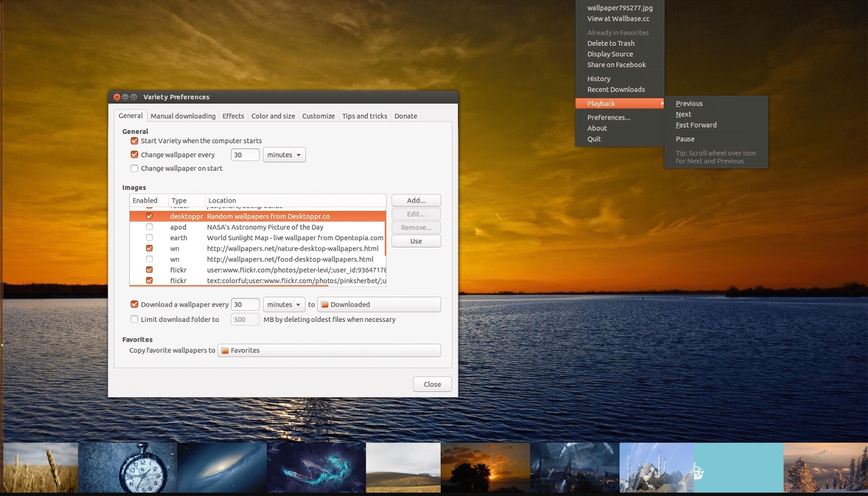Select the pocket watch wallpaper thumbnail

click(128, 467)
